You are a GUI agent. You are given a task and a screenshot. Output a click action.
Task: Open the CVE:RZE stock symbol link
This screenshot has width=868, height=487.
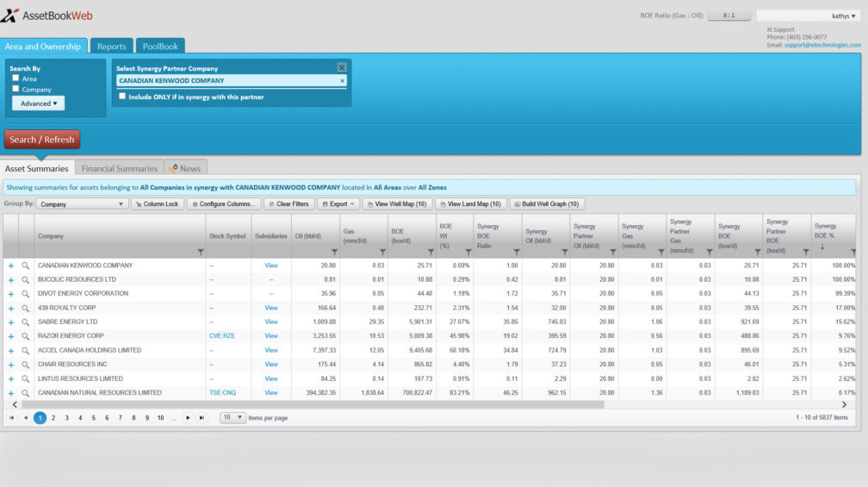tap(222, 336)
